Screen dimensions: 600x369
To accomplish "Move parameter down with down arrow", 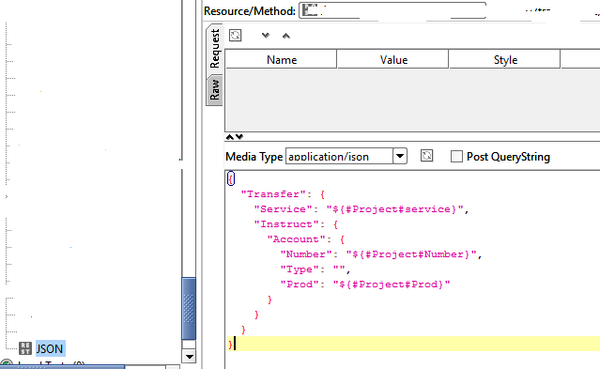I will point(265,36).
